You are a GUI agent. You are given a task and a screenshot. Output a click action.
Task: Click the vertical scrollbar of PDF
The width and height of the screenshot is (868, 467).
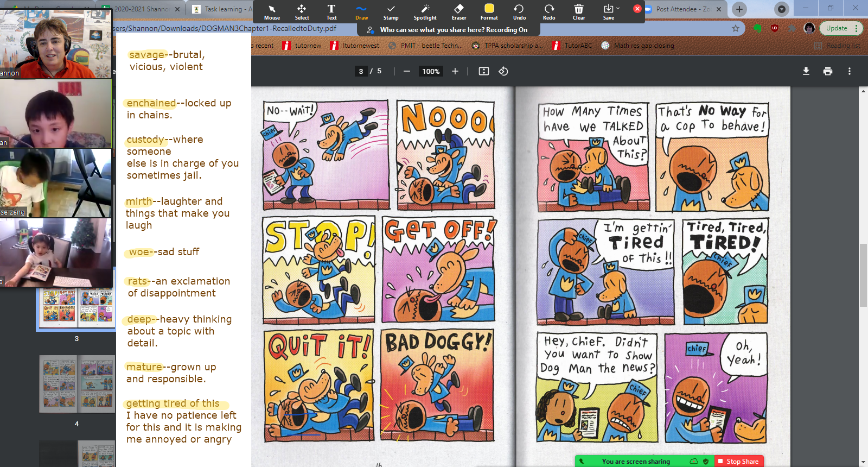pos(863,276)
